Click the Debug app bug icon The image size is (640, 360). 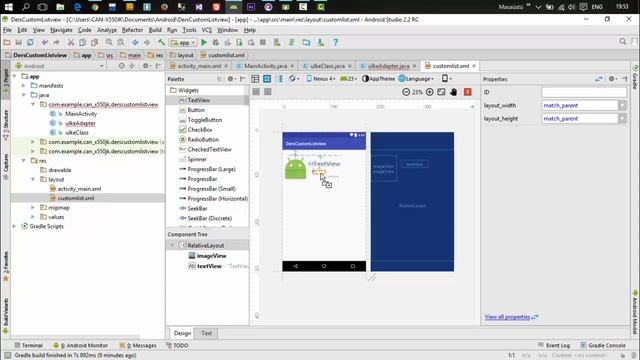tap(216, 42)
